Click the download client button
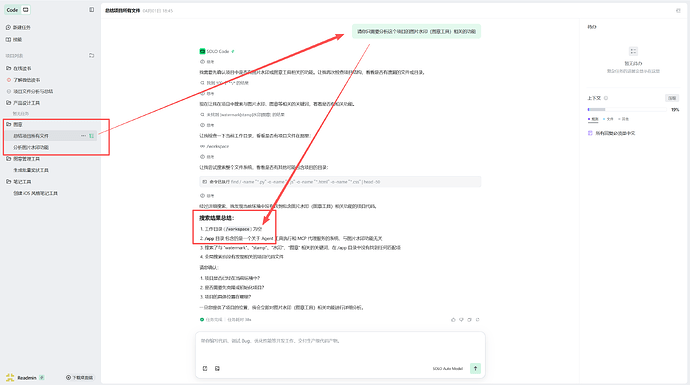This screenshot has height=385, width=690. point(80,378)
